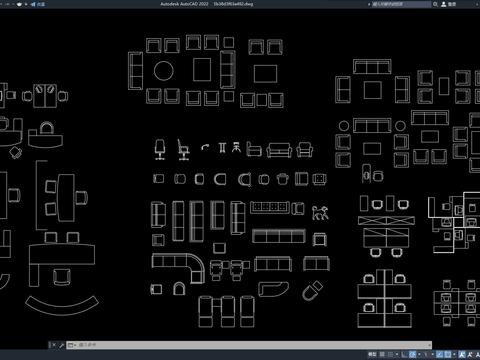This screenshot has width=480, height=360.
Task: Open command line customize wrench icon
Action: point(61,345)
